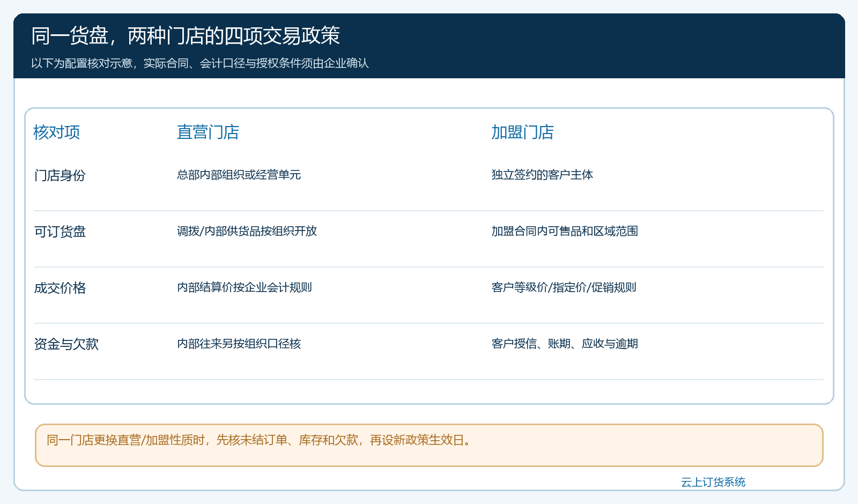Click the 门店身份 row label

(60, 175)
